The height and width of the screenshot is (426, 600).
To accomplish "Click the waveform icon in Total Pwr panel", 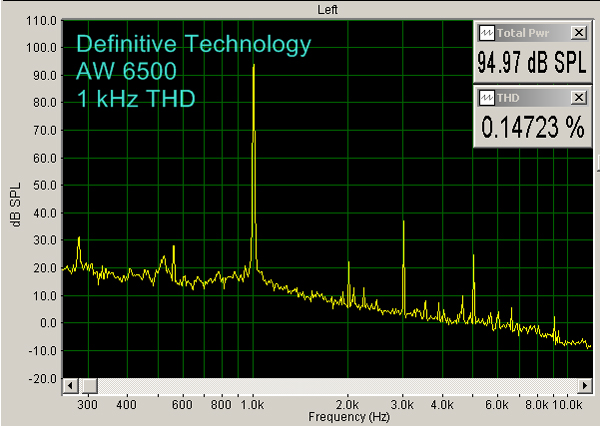I will (487, 33).
